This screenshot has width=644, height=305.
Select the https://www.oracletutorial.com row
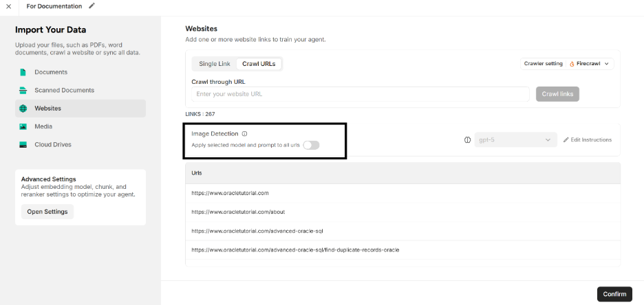tap(402, 193)
